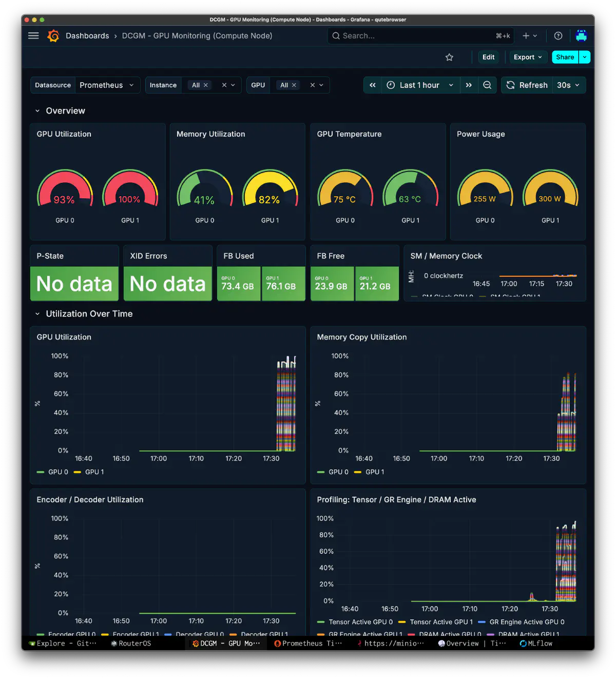Click the SM / Memory Clock panel title

446,256
